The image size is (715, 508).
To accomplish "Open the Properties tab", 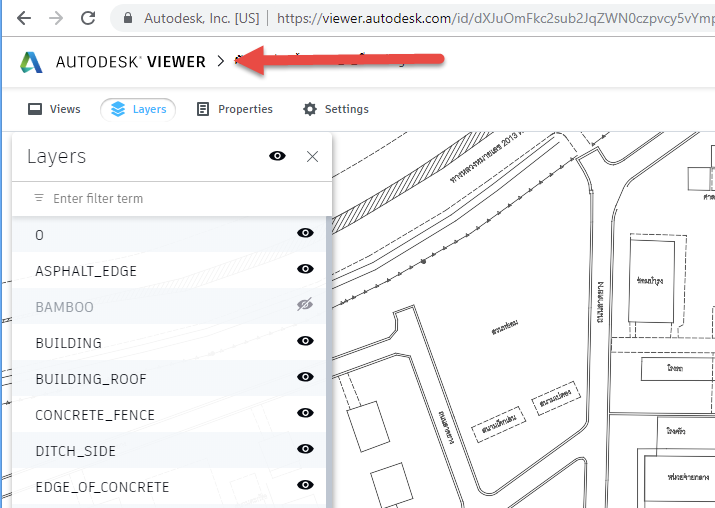I will (x=234, y=109).
